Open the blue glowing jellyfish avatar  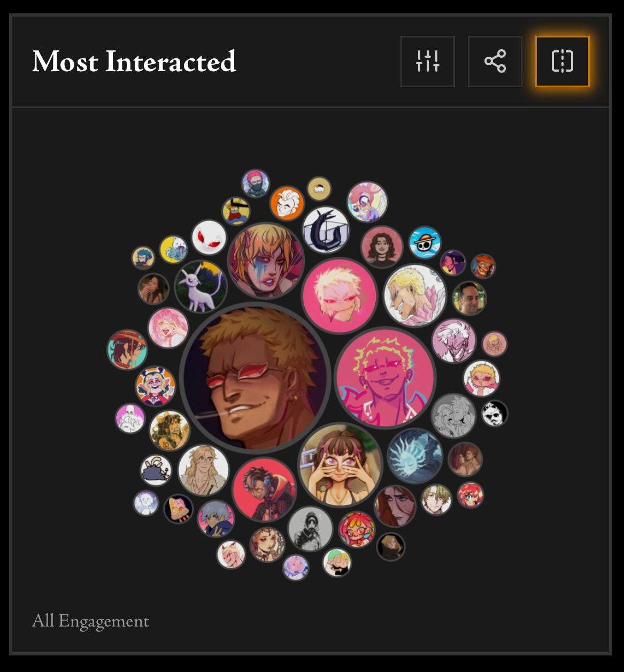(415, 456)
